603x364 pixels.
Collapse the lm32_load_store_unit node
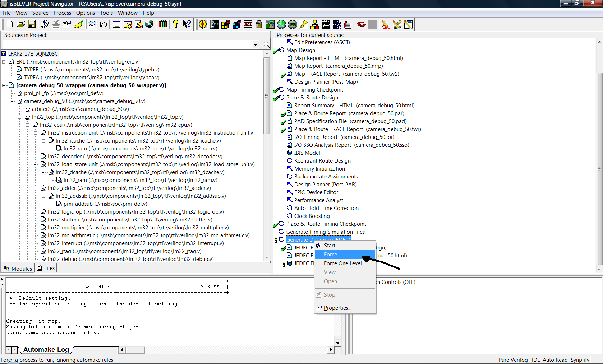tap(36, 164)
